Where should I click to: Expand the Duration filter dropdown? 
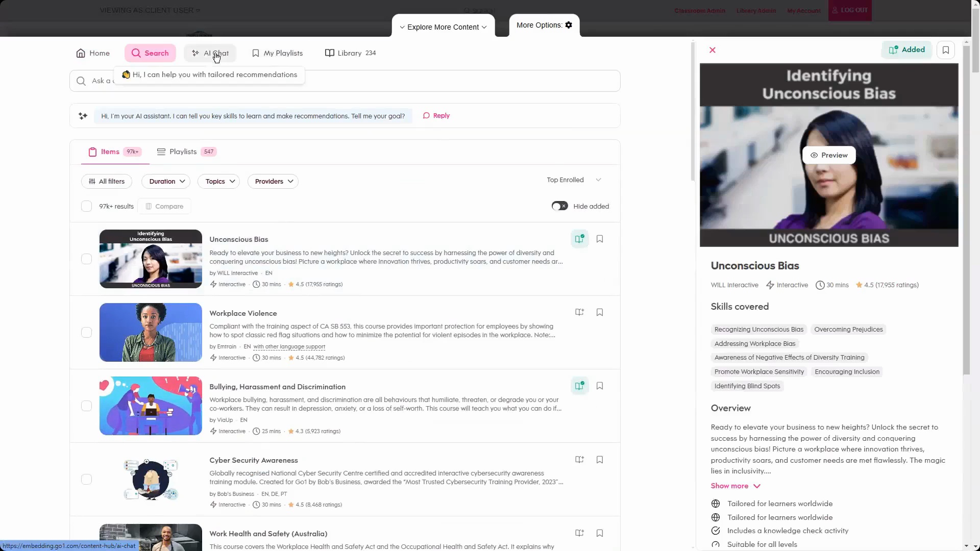click(x=166, y=181)
